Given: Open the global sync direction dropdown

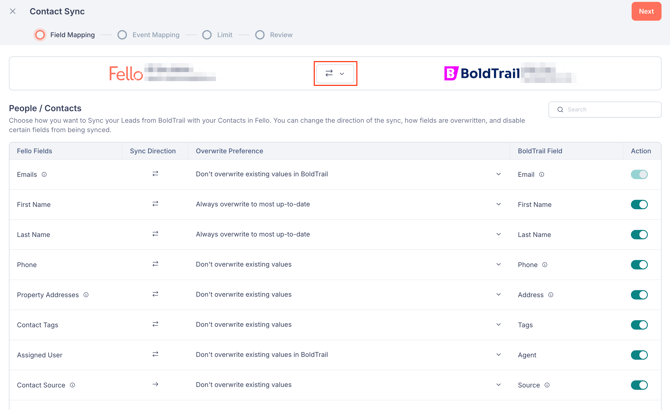Looking at the screenshot, I should (335, 73).
